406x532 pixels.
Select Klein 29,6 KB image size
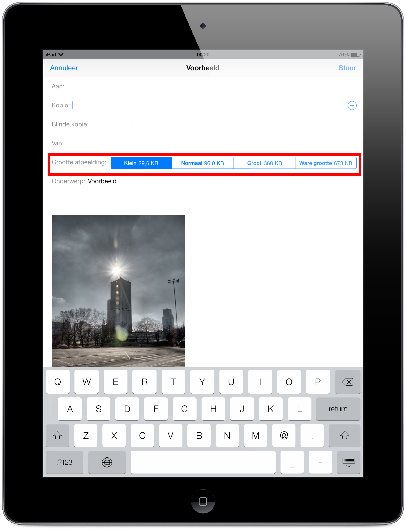pyautogui.click(x=141, y=163)
